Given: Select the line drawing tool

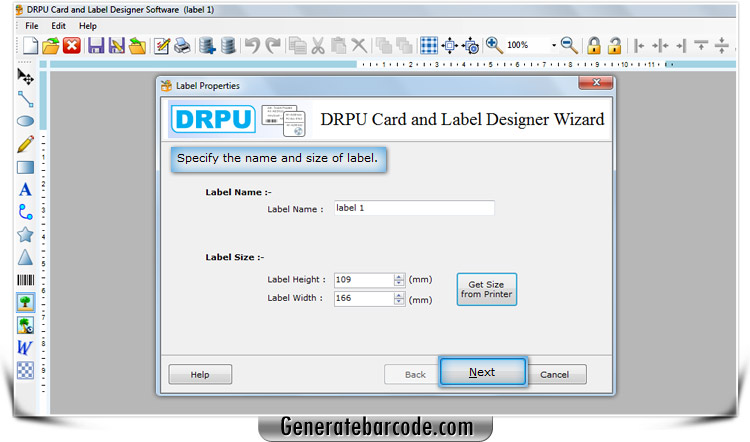Looking at the screenshot, I should click(25, 99).
